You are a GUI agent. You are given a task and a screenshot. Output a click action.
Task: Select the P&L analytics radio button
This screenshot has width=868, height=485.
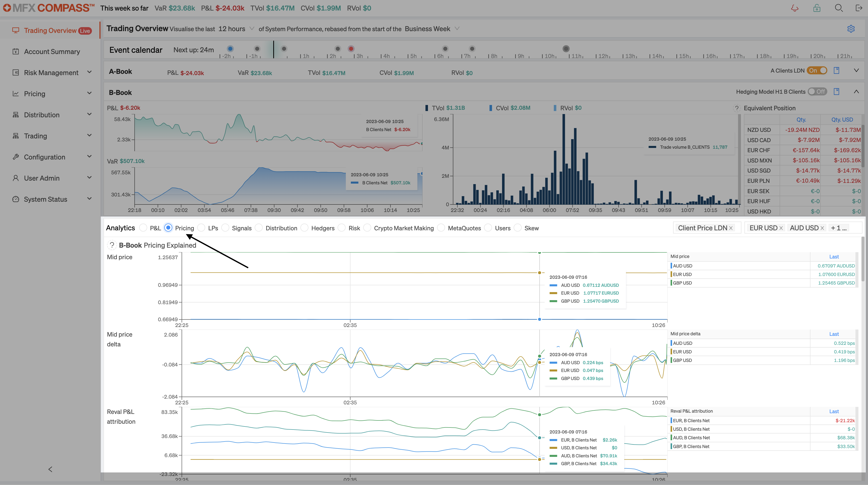(143, 228)
